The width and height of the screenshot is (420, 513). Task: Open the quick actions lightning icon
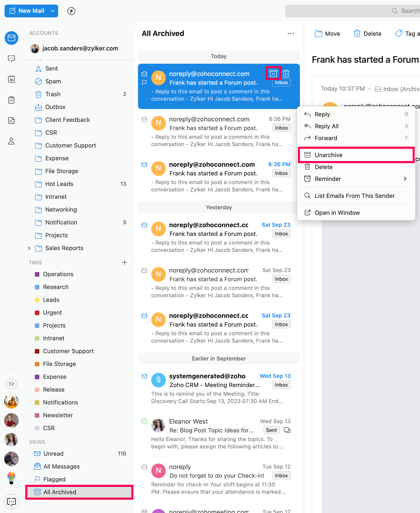(71, 11)
